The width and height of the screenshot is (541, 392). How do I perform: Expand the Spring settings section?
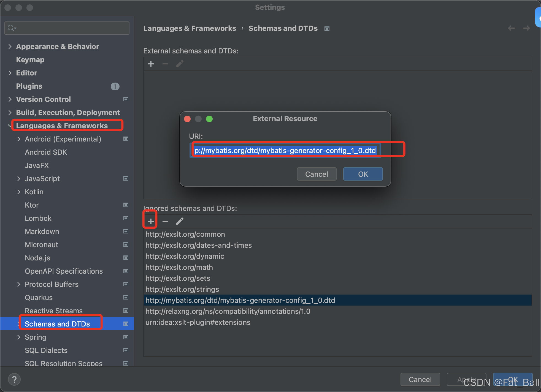tap(19, 337)
